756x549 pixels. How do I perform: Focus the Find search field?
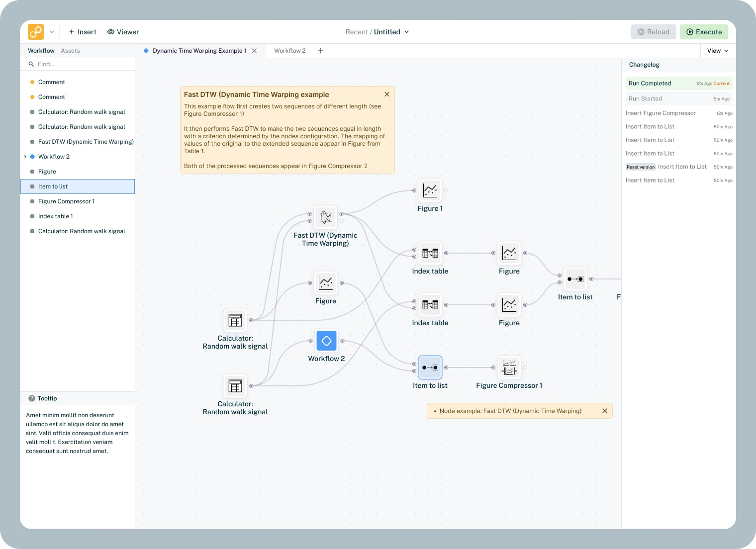pyautogui.click(x=78, y=64)
